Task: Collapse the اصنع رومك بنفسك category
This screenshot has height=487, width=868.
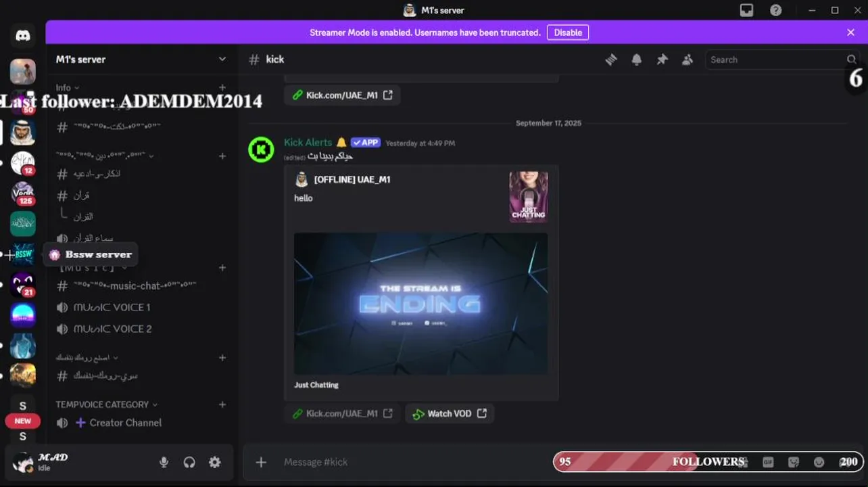Action: point(87,357)
